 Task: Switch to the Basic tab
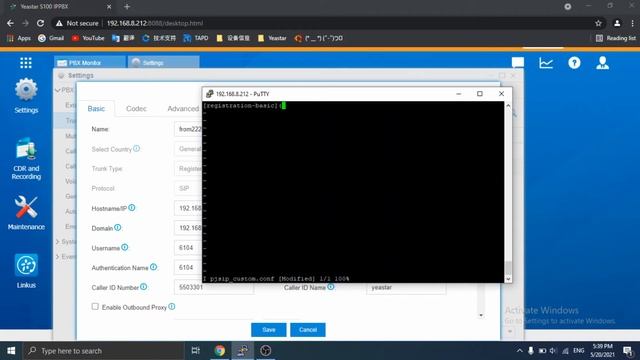tap(96, 109)
